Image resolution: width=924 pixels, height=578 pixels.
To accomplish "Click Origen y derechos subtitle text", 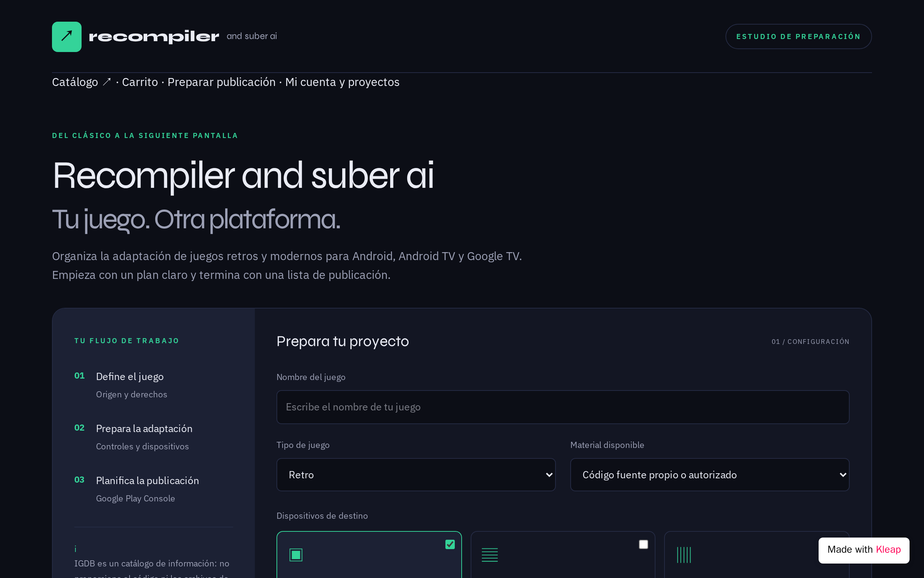I will click(x=131, y=394).
